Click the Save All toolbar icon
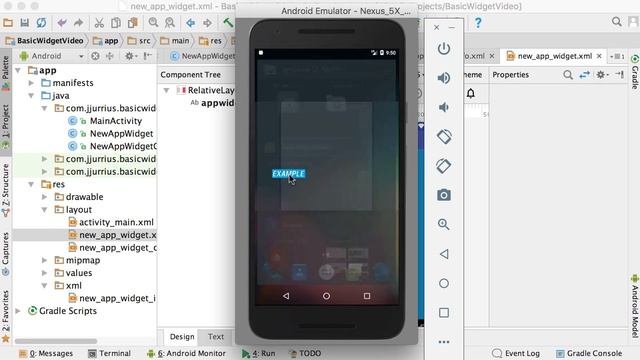Image resolution: width=640 pixels, height=360 pixels. pyautogui.click(x=24, y=22)
